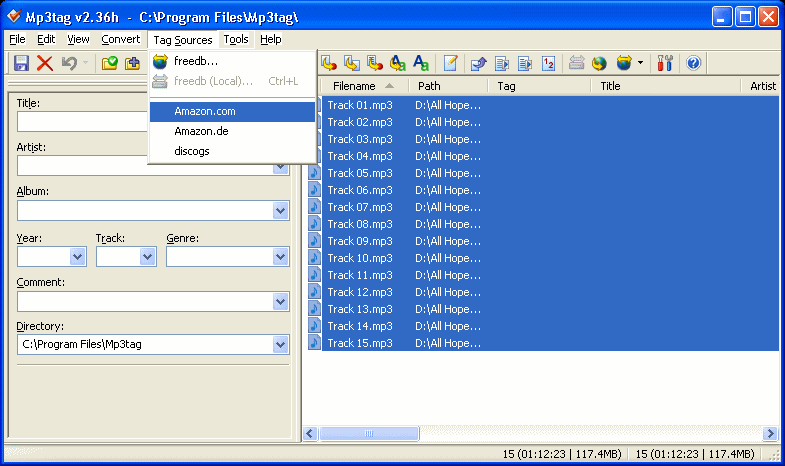The height and width of the screenshot is (466, 785).
Task: Open the Options tools icon
Action: coord(665,63)
